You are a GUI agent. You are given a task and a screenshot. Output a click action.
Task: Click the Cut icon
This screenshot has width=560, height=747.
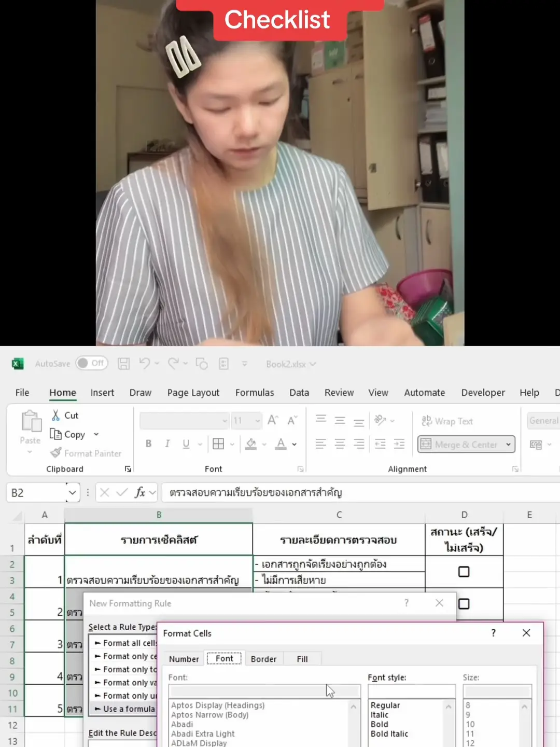(55, 415)
